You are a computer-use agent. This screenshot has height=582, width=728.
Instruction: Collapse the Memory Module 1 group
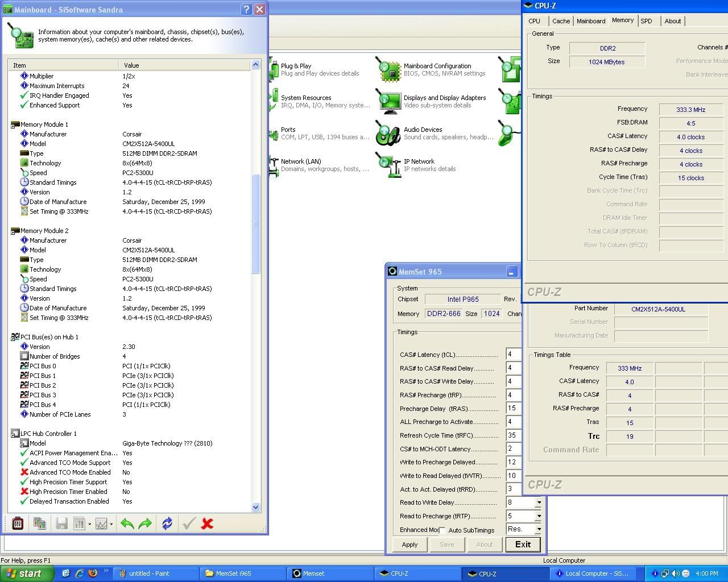[x=14, y=124]
